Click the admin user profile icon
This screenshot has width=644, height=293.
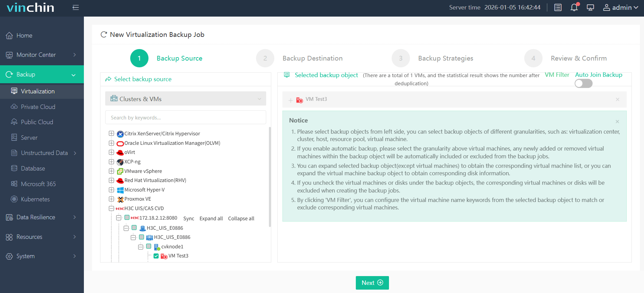[x=606, y=7]
